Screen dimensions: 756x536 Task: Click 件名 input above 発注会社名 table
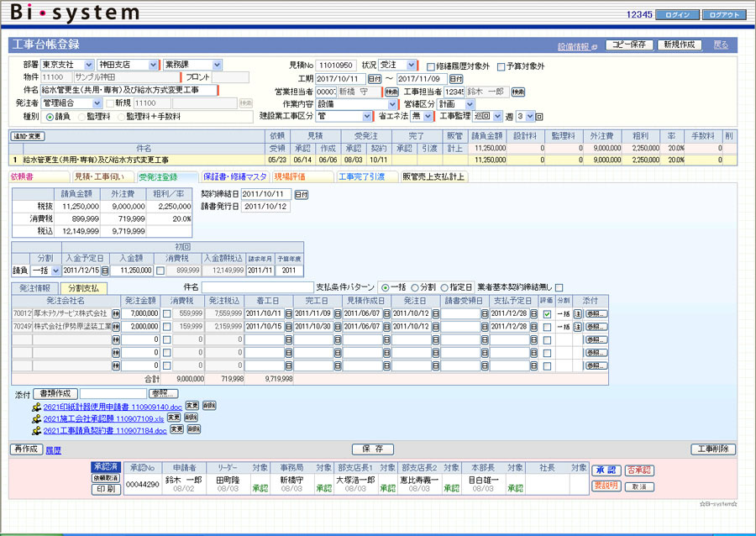[x=258, y=288]
